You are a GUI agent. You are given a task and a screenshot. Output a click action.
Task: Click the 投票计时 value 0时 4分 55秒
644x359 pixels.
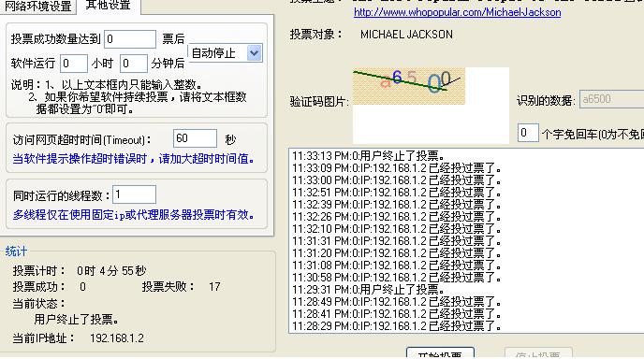coord(111,271)
